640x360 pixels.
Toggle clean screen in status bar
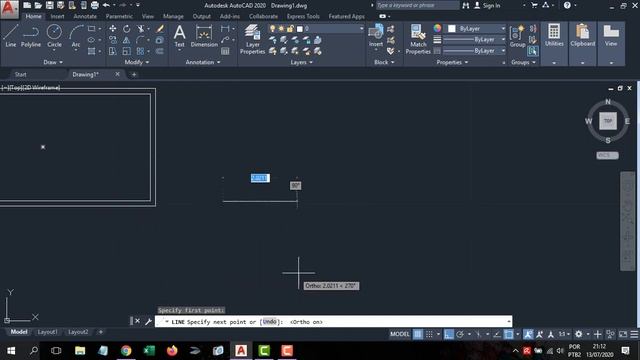tap(623, 334)
